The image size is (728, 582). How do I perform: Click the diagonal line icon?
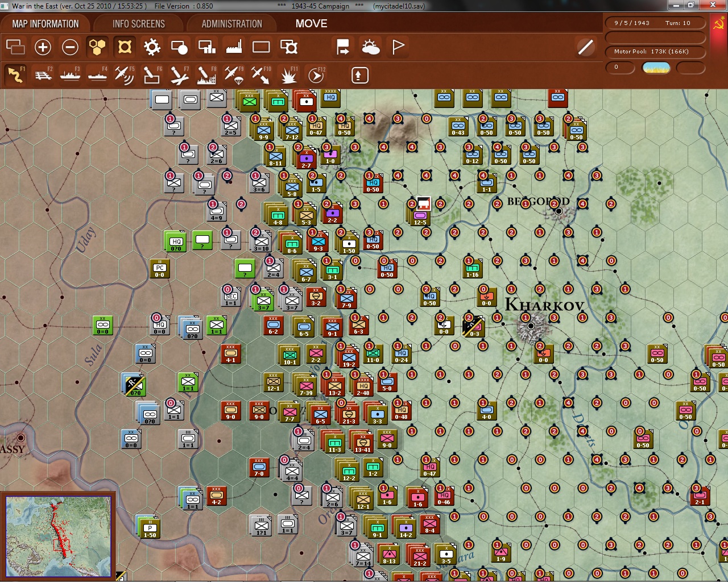[585, 47]
